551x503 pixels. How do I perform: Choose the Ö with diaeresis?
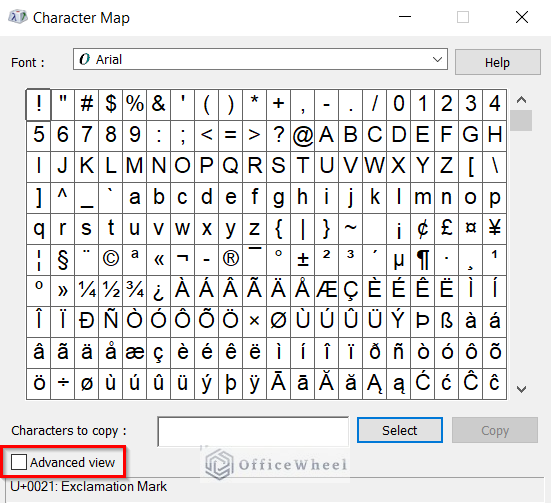231,322
